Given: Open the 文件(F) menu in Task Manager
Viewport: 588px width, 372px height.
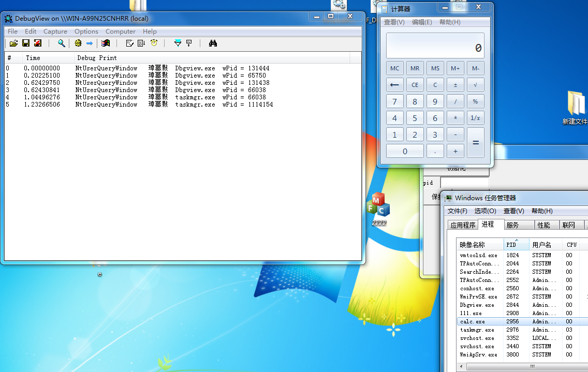Looking at the screenshot, I should coord(457,211).
